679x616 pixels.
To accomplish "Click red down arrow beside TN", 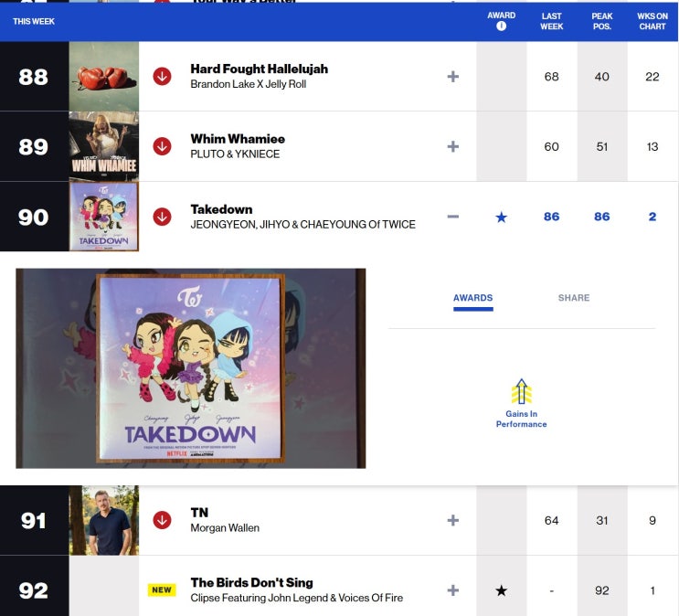I will point(162,520).
